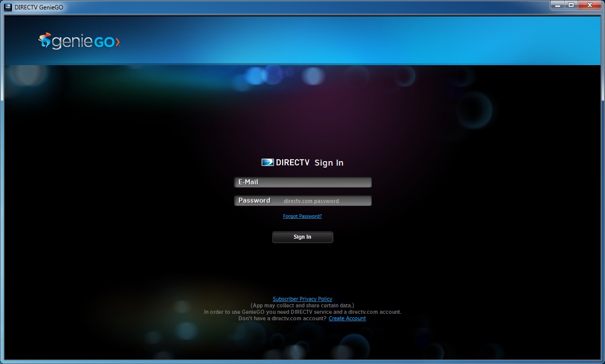The height and width of the screenshot is (364, 605).
Task: Click the GenieGO icon in the title bar
Action: [7, 5]
